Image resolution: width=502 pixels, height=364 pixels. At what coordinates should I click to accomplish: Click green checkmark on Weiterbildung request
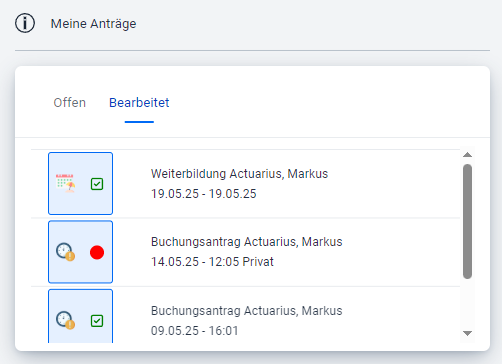97,184
